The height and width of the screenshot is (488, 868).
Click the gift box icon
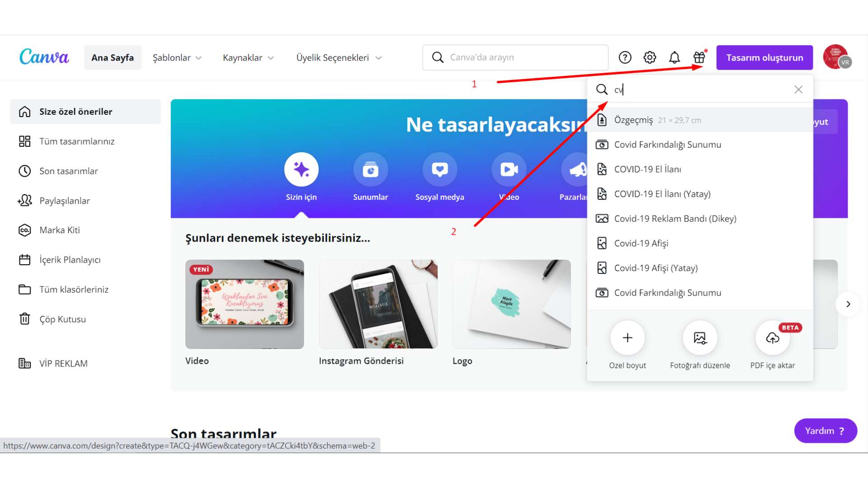(x=699, y=57)
